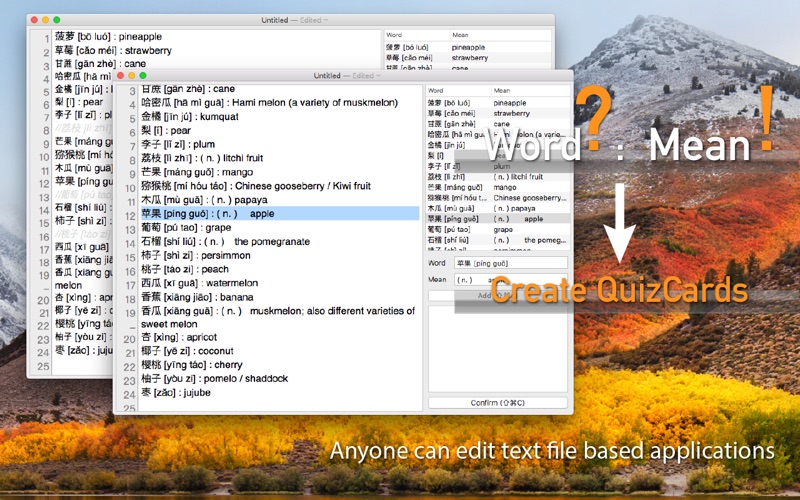Click line 1 pineapple in the back window editor
Screen dimensions: 800x500
[x=108, y=37]
